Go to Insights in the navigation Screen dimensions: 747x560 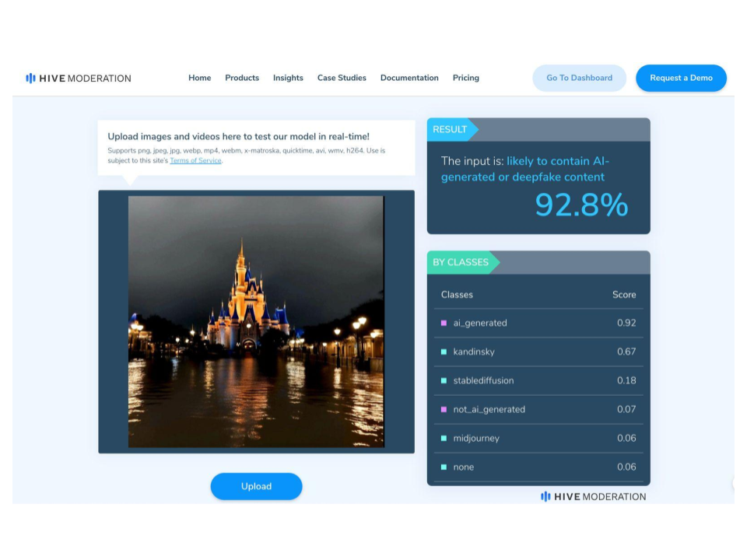point(288,78)
